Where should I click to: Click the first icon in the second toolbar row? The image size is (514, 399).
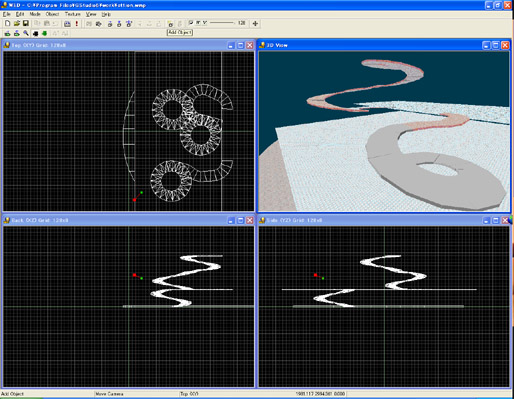[7, 33]
